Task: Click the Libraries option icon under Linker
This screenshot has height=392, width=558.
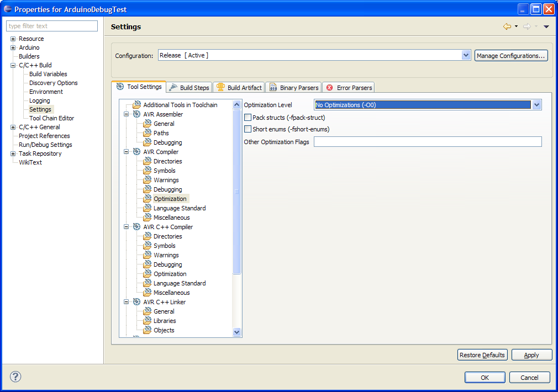Action: click(147, 321)
